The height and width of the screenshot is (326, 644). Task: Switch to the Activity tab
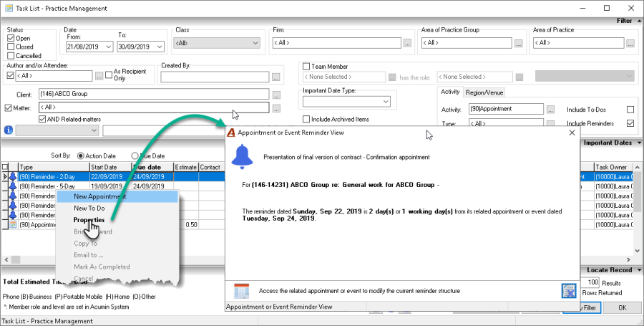[x=450, y=92]
